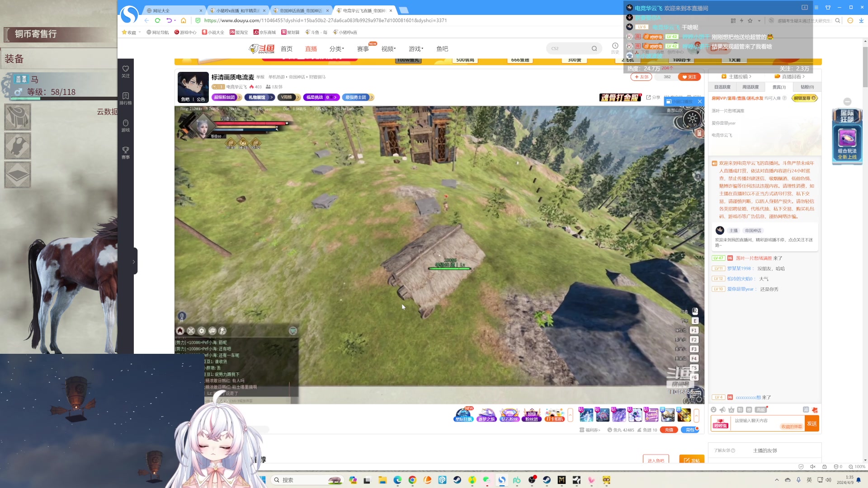Screen dimensions: 868x488
Task: Click the emoji icon in the chat toolbar
Action: coord(713,410)
